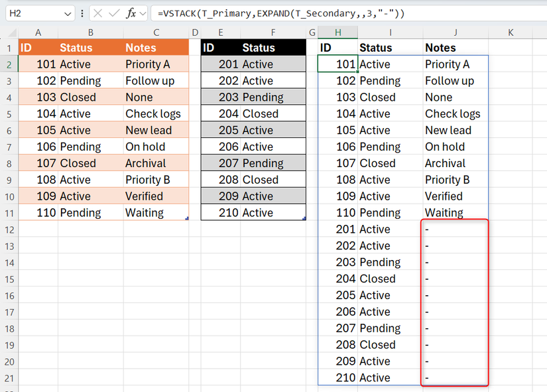Screen dimensions: 547x392
Task: Click the Enter checkmark formula icon
Action: click(114, 14)
